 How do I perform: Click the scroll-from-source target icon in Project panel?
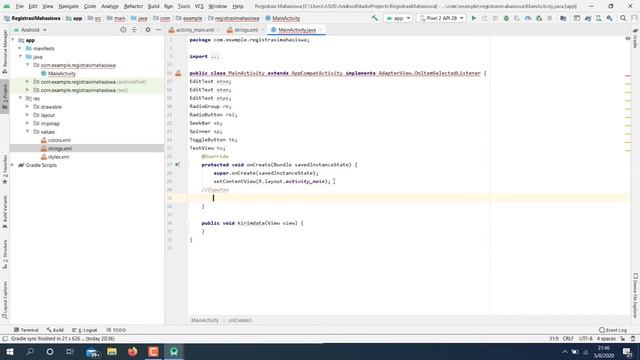tap(123, 30)
